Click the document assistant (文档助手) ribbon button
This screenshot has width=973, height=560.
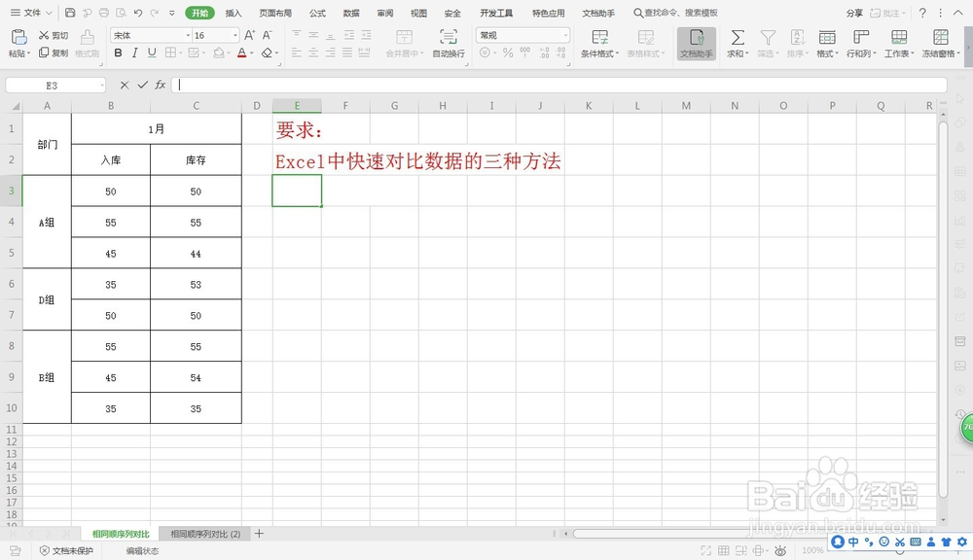coord(697,44)
